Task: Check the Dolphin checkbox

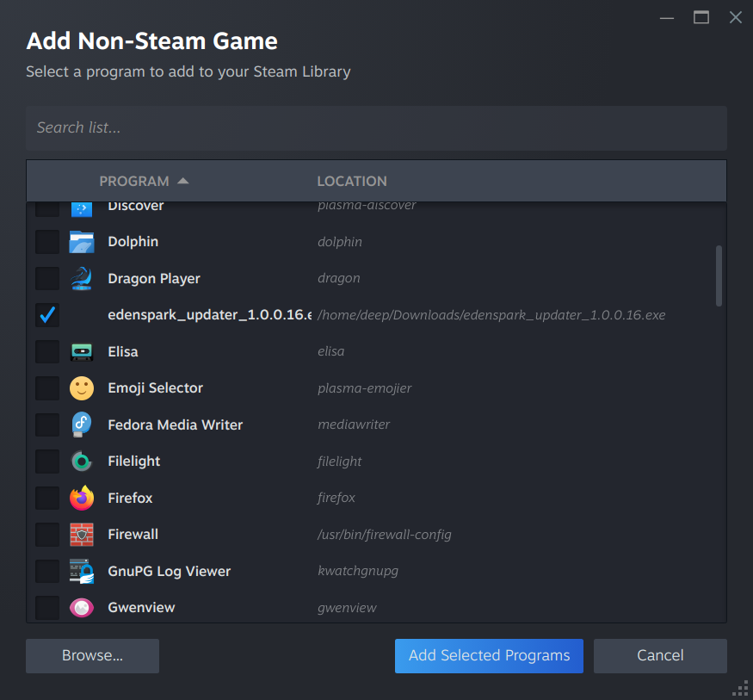Action: (x=47, y=242)
